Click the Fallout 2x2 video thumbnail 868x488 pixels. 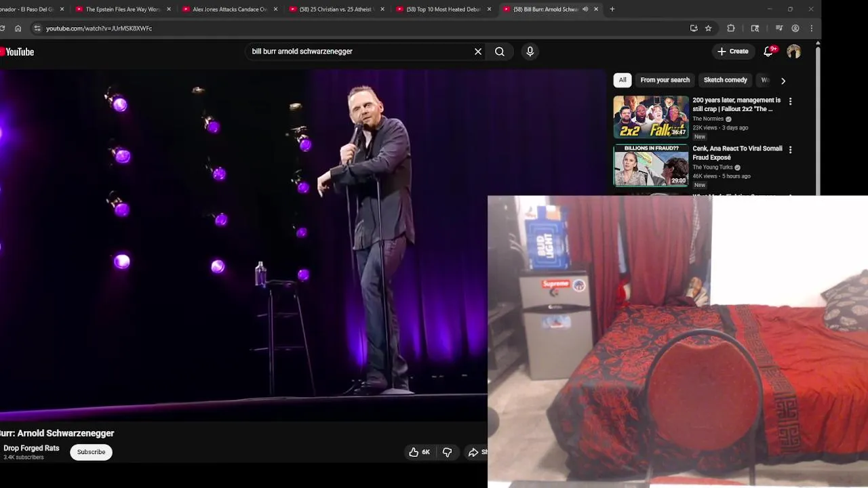[651, 117]
